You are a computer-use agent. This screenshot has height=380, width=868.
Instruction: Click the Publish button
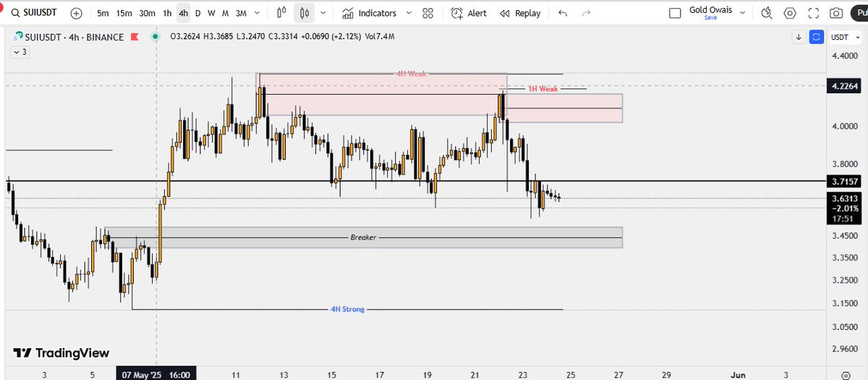(x=860, y=13)
